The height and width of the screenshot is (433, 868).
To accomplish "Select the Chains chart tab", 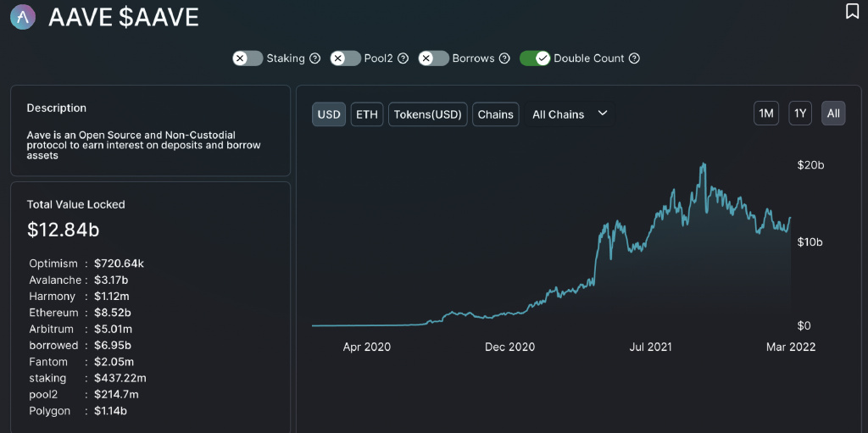I will pyautogui.click(x=495, y=114).
